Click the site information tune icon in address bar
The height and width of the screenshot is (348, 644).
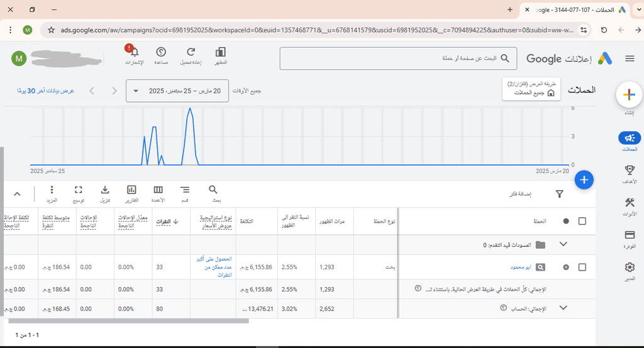pyautogui.click(x=583, y=30)
